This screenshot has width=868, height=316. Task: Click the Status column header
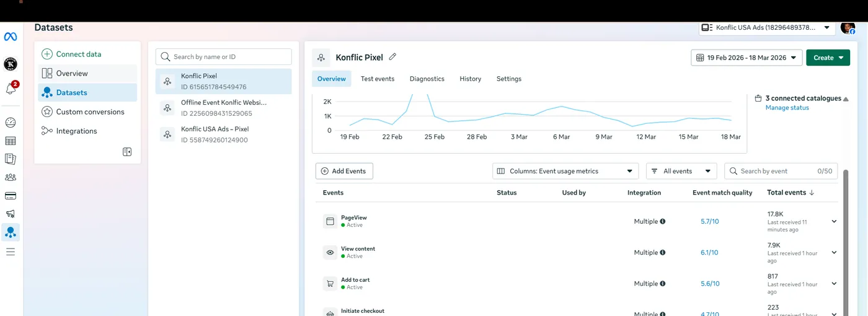[507, 193]
